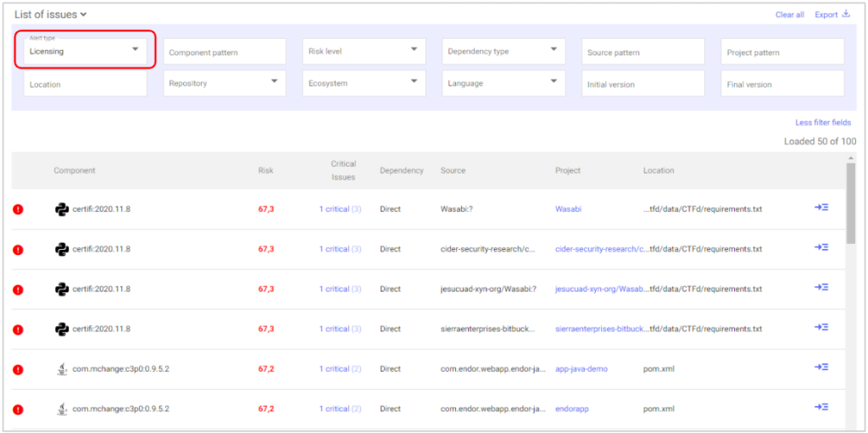Click Python icon in sierraenterprises-bitbucket row
This screenshot has height=433, width=868.
click(x=61, y=329)
